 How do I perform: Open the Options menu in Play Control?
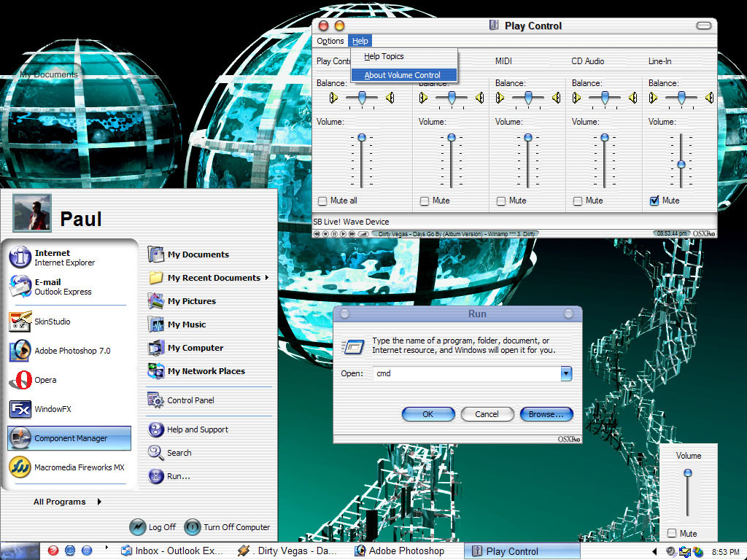(330, 41)
